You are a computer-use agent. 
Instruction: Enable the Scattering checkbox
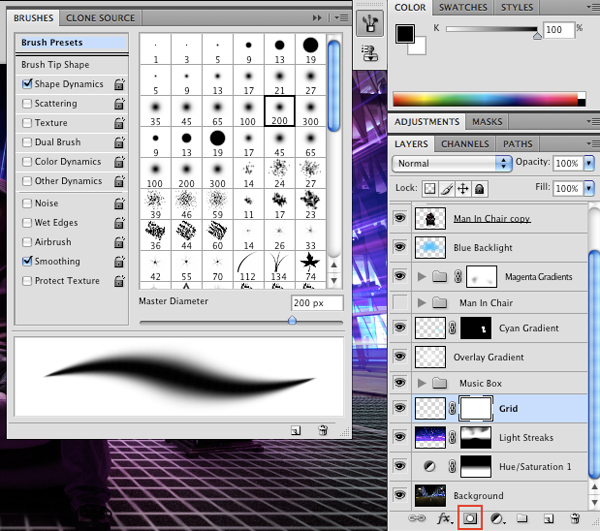point(28,104)
